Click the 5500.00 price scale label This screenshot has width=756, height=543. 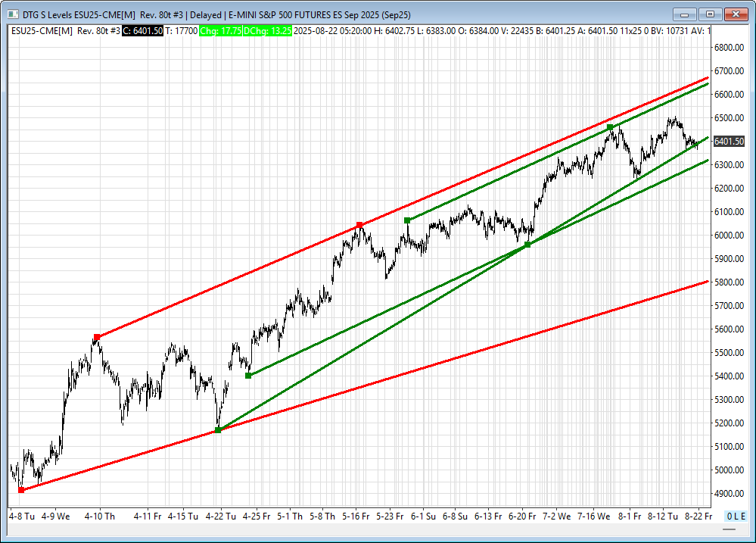click(x=729, y=352)
